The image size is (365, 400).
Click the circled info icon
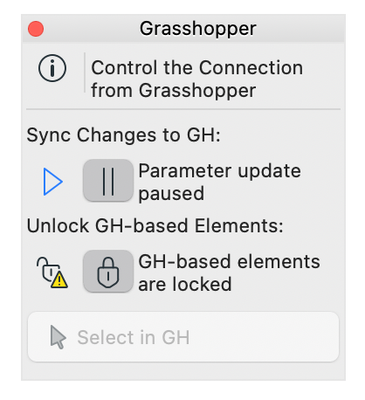point(52,68)
